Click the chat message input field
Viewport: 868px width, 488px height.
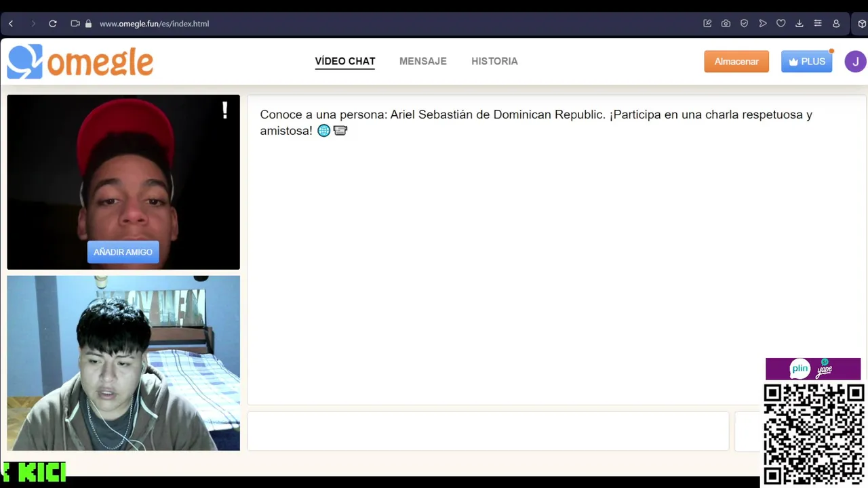(488, 431)
